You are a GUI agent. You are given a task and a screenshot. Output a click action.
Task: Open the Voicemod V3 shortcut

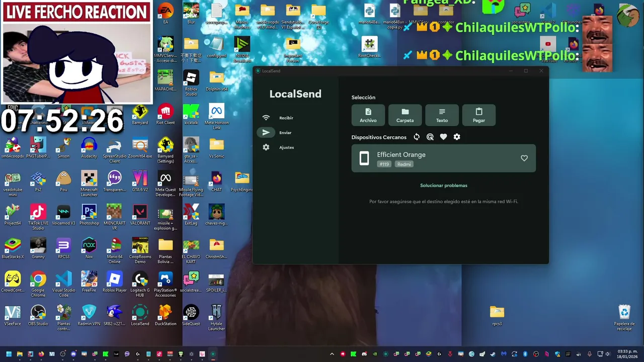(63, 215)
